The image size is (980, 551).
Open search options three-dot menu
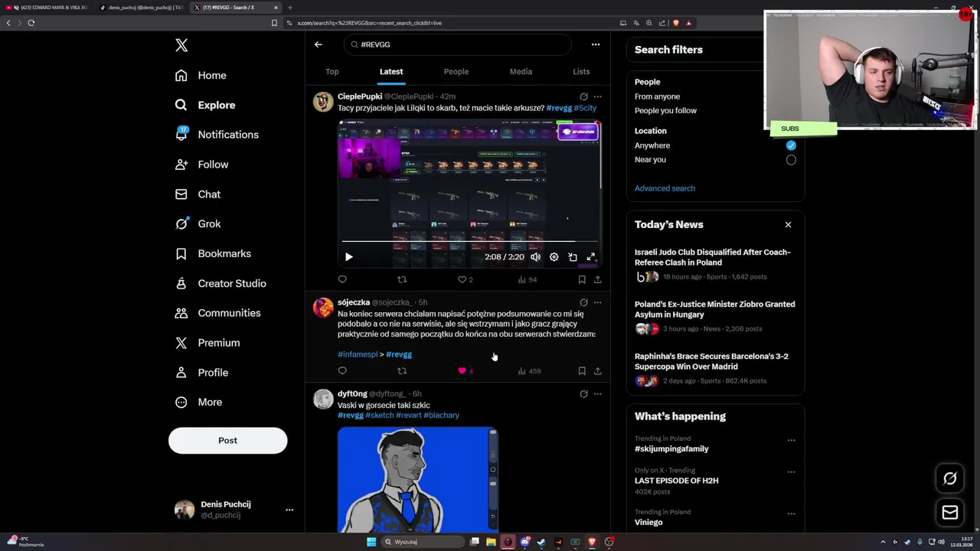(x=596, y=44)
